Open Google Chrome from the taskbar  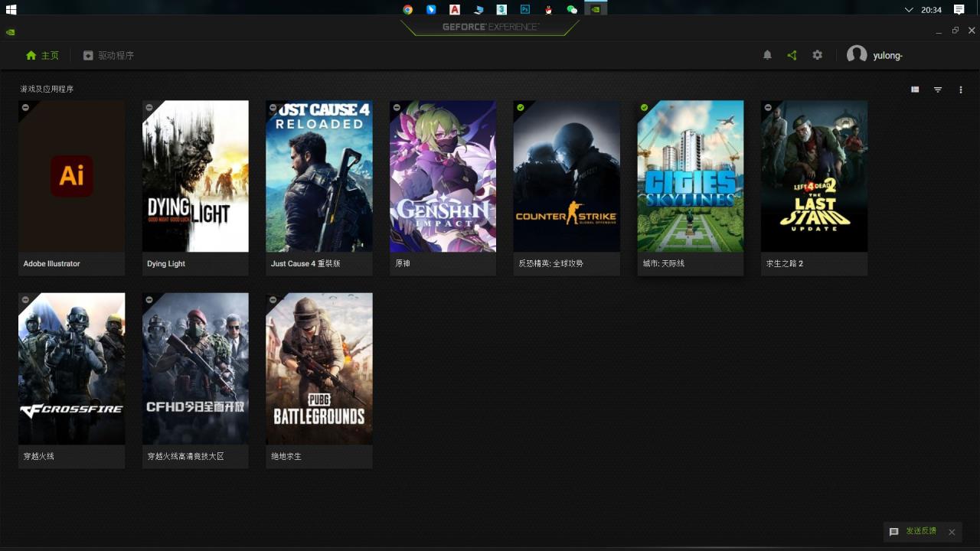pyautogui.click(x=408, y=9)
